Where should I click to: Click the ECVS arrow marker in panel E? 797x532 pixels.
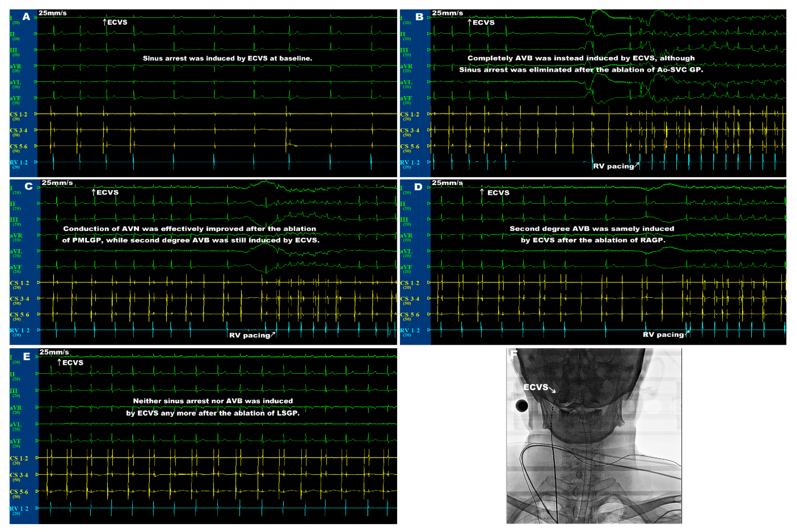tap(59, 362)
